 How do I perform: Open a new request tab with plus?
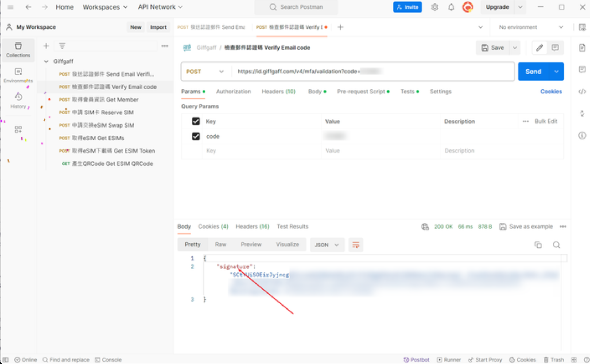340,27
